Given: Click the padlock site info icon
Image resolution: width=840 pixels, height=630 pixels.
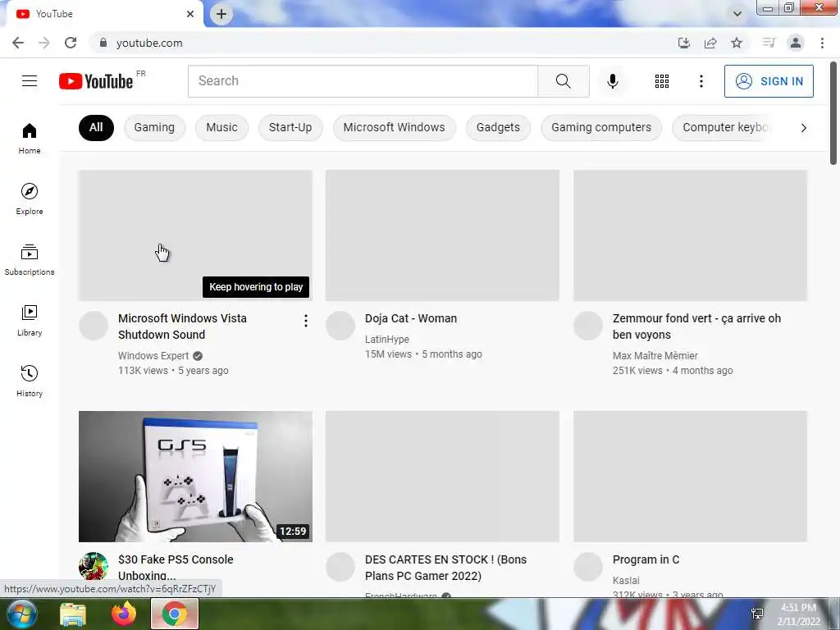Looking at the screenshot, I should point(103,43).
